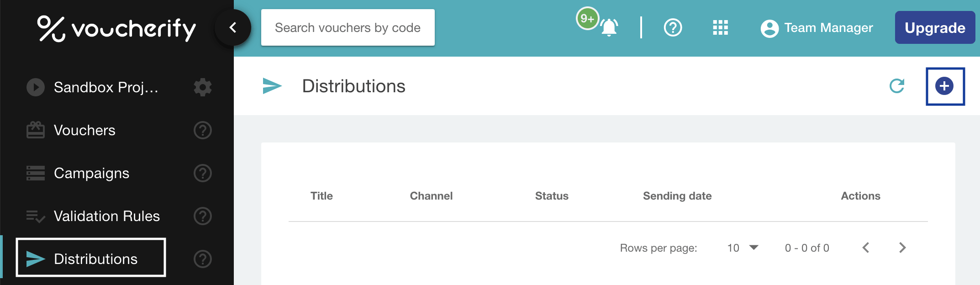The width and height of the screenshot is (980, 285).
Task: Focus the Search vouchers by code field
Action: [348, 28]
